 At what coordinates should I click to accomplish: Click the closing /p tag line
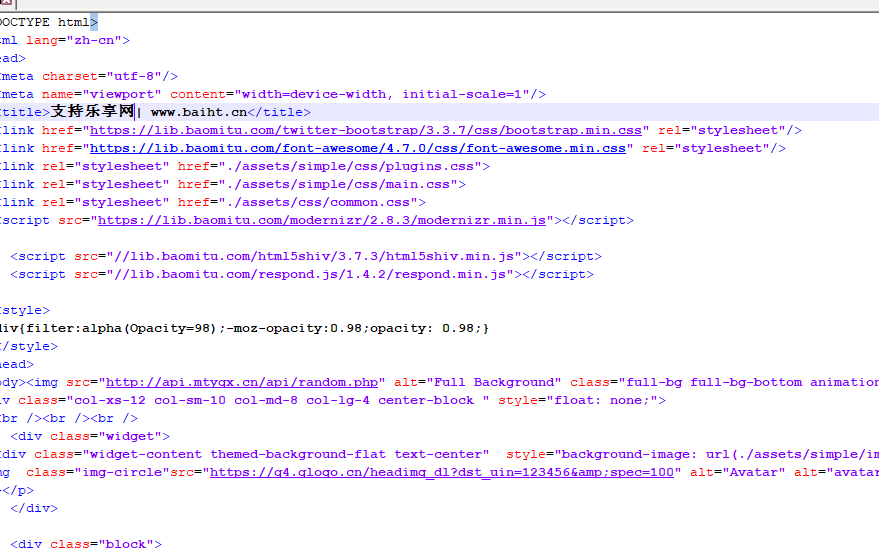[17, 490]
